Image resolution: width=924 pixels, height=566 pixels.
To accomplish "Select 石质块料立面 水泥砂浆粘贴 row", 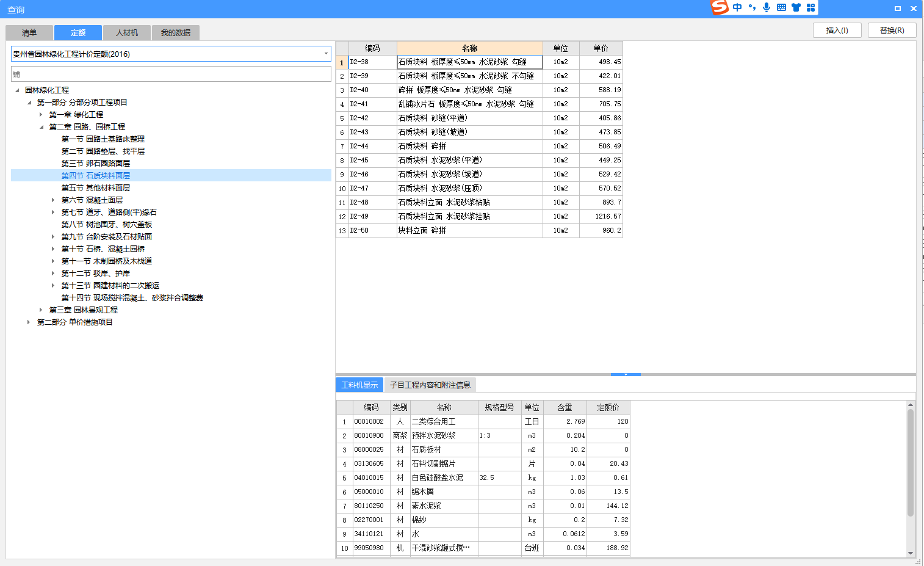I will point(479,203).
